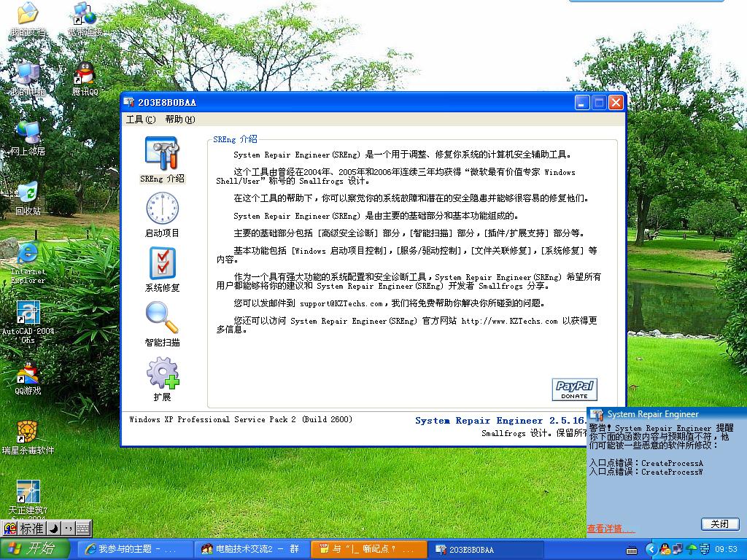The image size is (747, 560).
Task: Click 入口点错误: CreateProcessA text in popup
Action: click(646, 463)
